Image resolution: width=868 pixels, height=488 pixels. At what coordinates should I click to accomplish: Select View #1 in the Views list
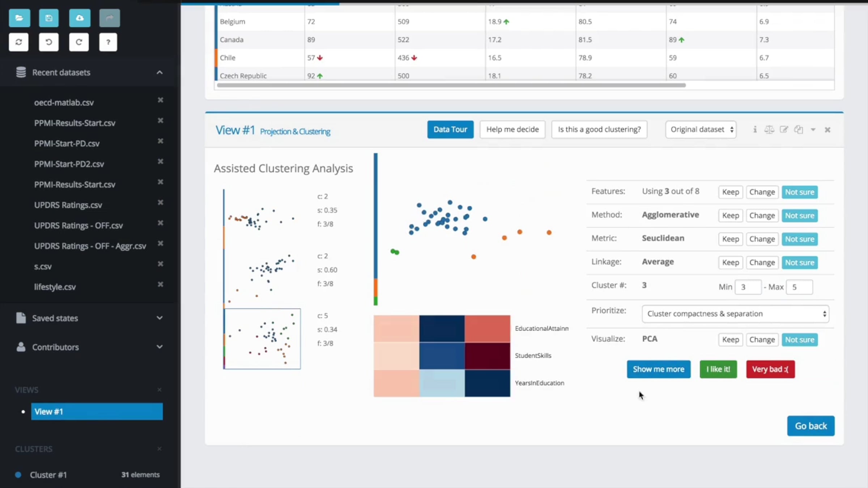click(97, 411)
